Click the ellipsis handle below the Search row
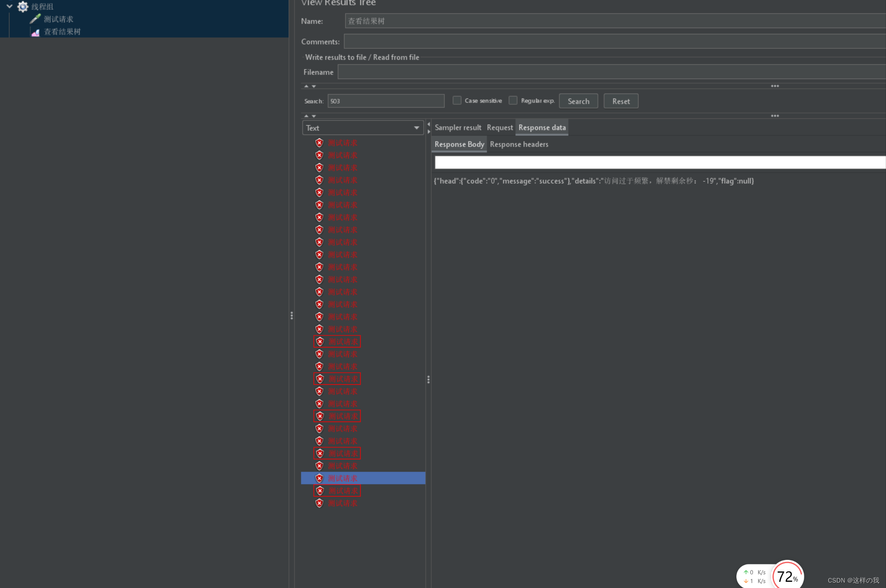This screenshot has height=588, width=886. pos(775,116)
